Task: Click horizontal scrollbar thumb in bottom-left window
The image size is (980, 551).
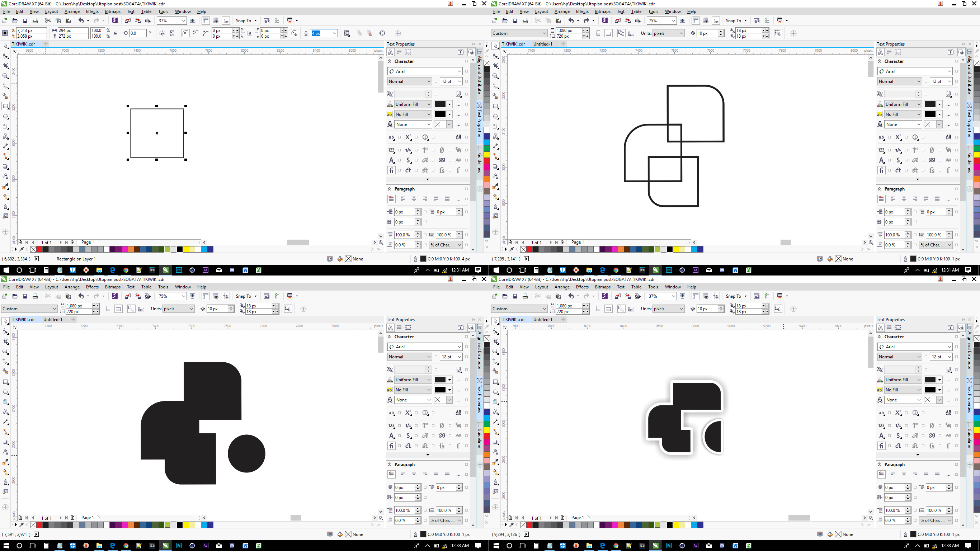Action: 296,518
